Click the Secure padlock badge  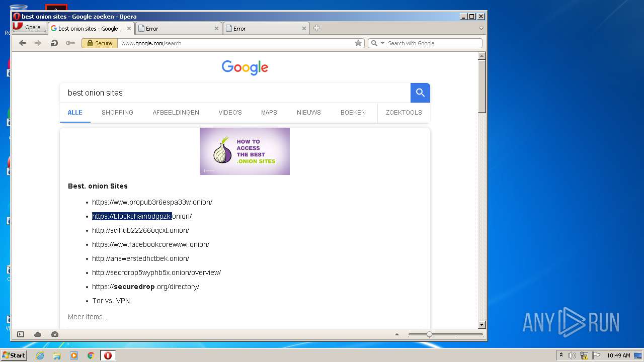(100, 43)
